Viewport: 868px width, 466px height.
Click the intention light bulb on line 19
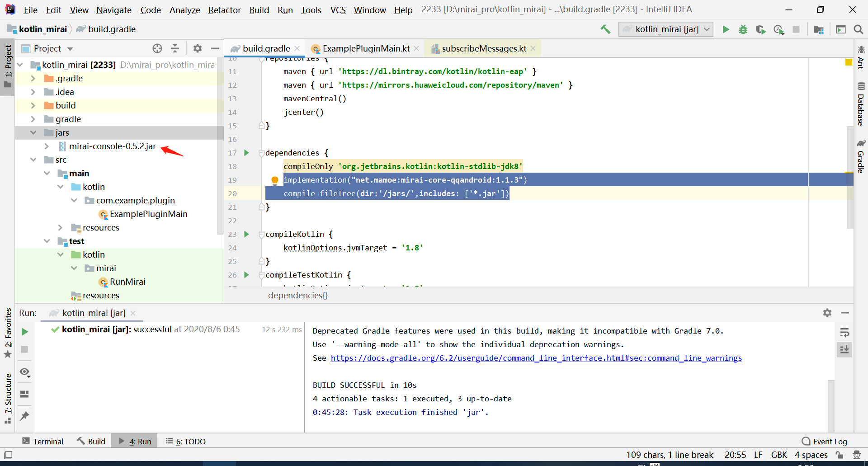point(274,181)
